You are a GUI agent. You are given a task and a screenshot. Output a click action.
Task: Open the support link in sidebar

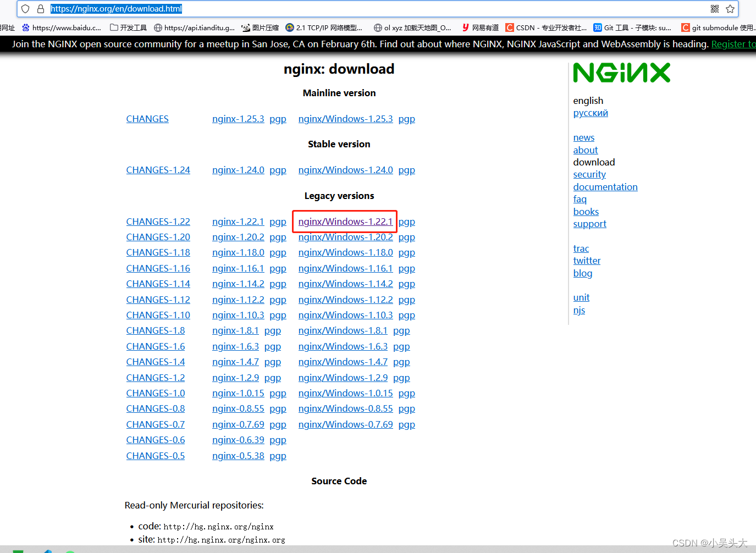click(590, 224)
